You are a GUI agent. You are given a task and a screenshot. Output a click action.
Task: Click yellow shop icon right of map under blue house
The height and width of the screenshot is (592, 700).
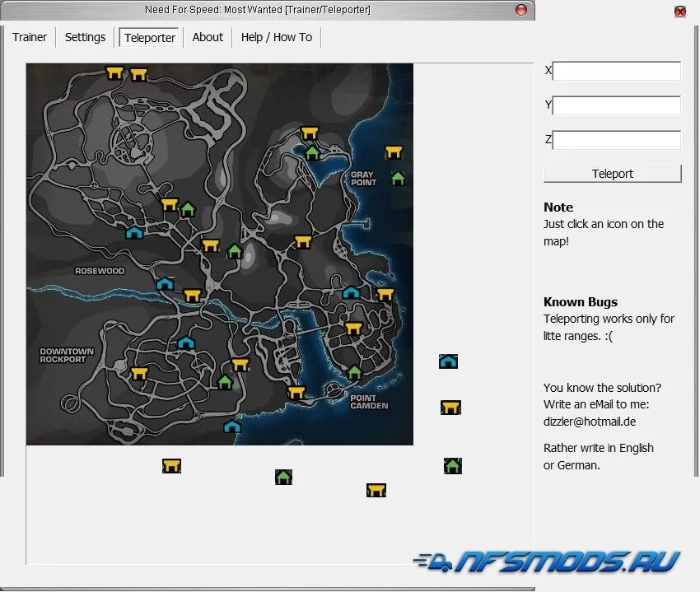tap(450, 408)
